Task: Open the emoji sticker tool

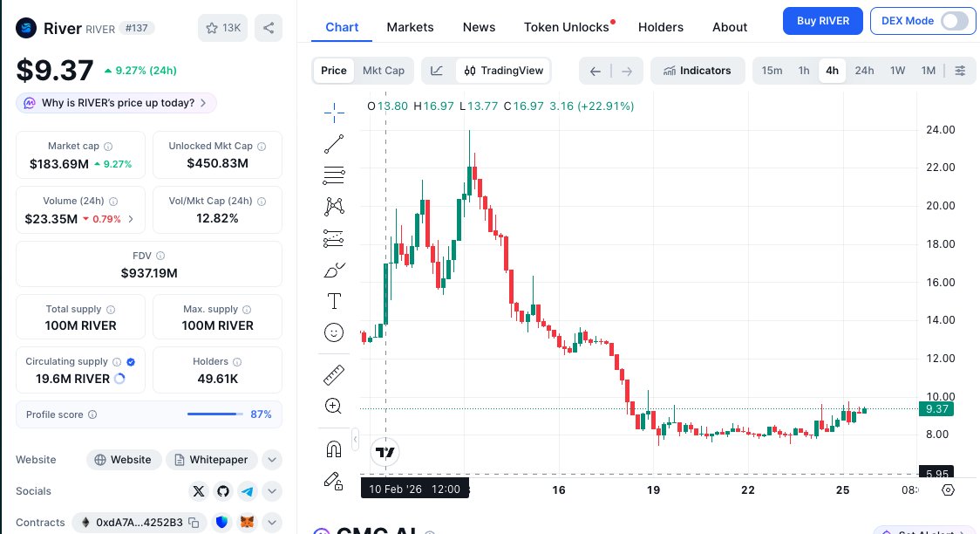Action: tap(334, 332)
